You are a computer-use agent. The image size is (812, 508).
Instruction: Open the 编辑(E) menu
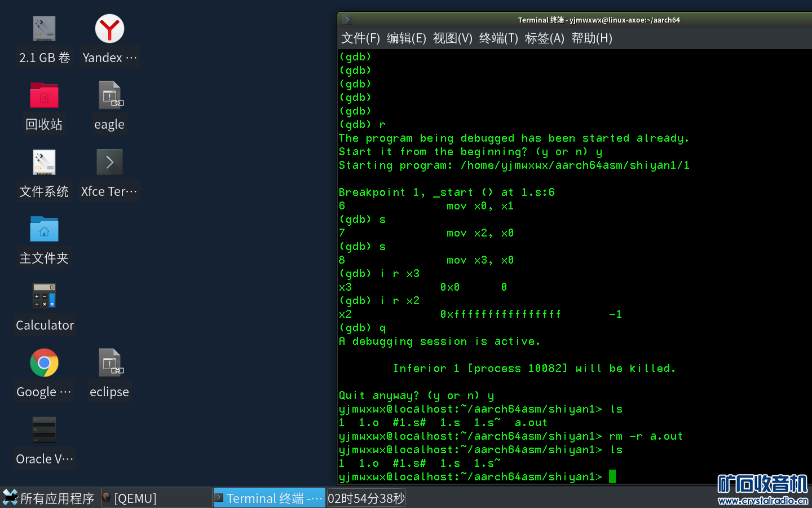point(407,38)
